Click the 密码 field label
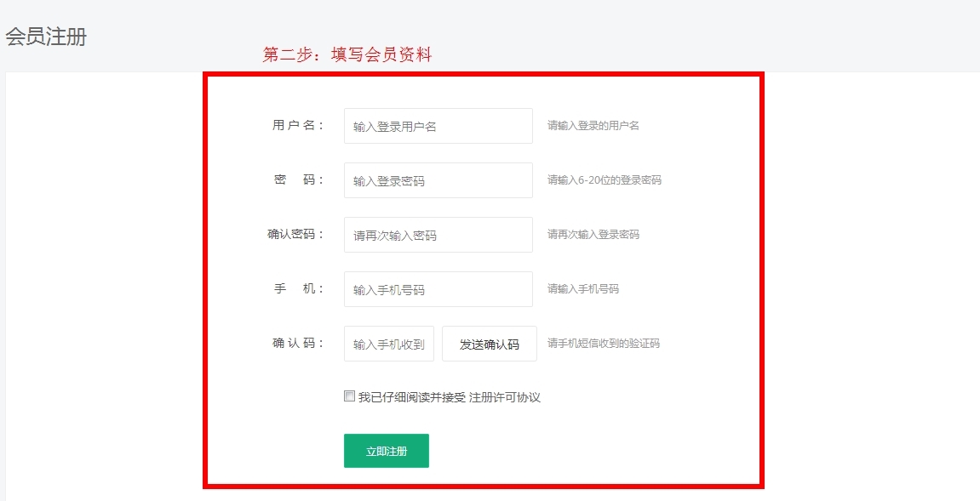Screen dimensions: 980x501 coord(298,179)
